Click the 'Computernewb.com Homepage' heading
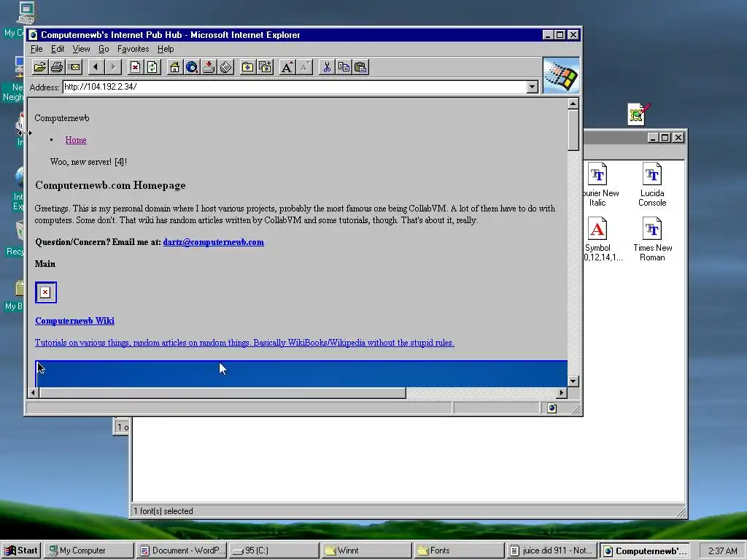 (x=111, y=185)
